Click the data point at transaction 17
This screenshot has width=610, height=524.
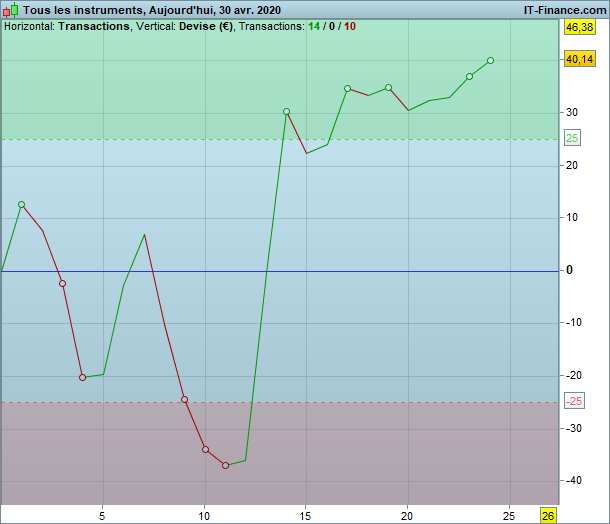click(347, 89)
